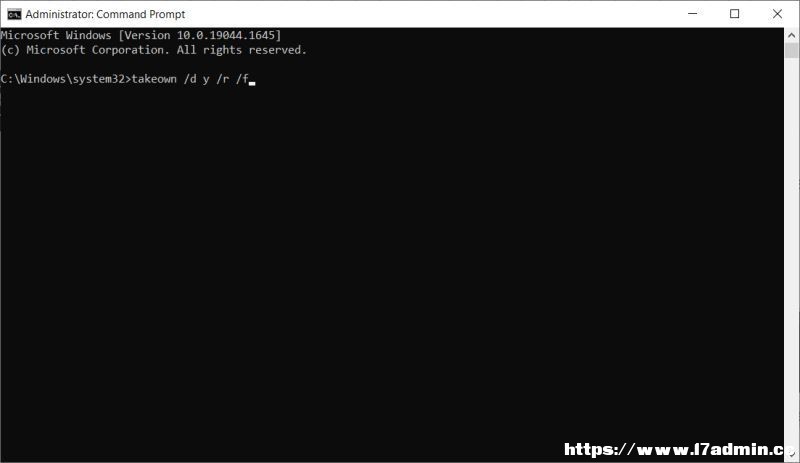Click the Windows version 10.0.19044.1645 line

click(141, 35)
